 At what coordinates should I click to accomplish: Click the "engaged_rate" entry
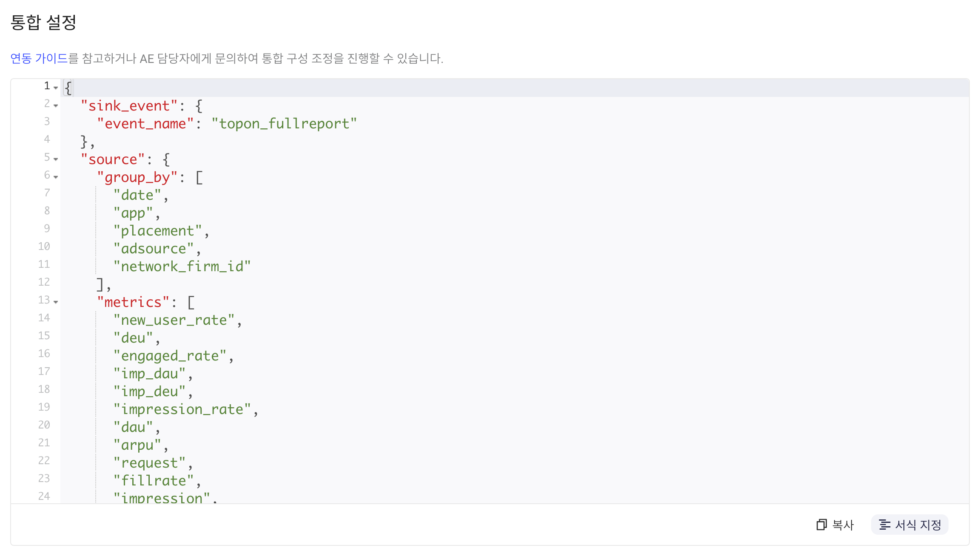click(x=170, y=356)
